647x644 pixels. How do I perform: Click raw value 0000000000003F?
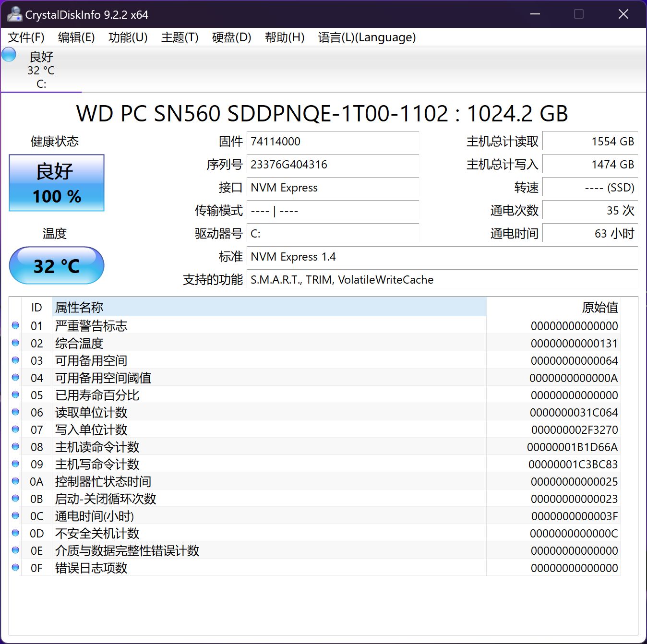[575, 516]
